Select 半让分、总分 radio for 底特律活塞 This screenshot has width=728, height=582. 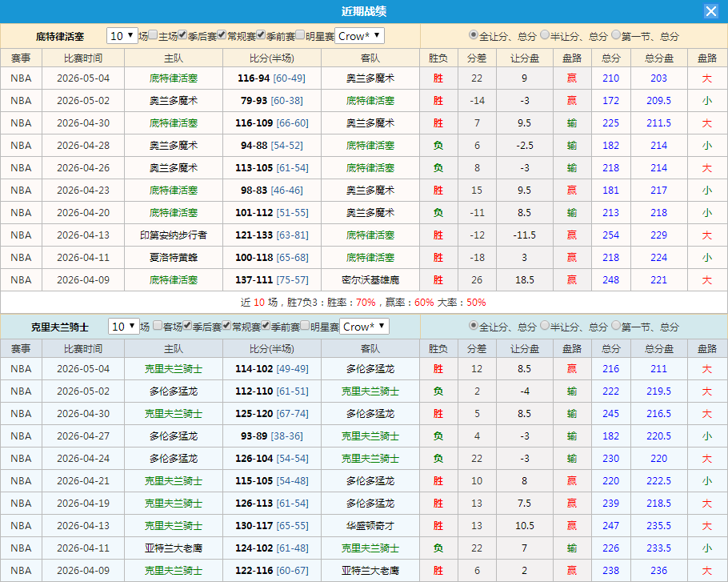tap(545, 35)
